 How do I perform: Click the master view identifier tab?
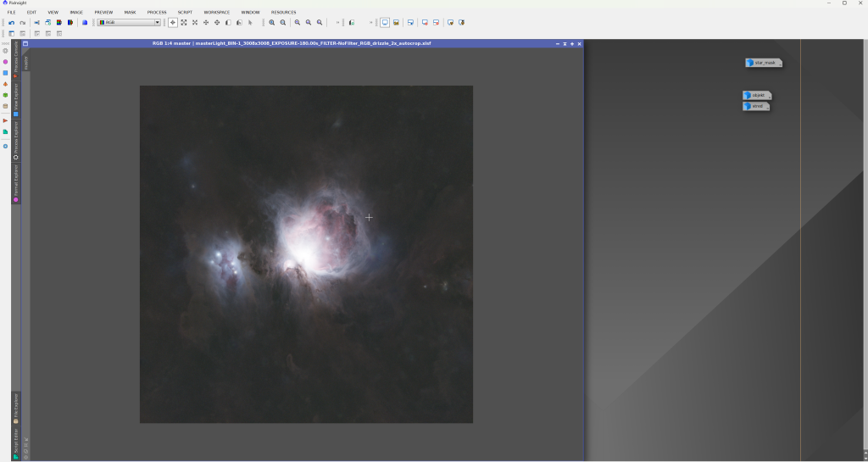coord(25,63)
